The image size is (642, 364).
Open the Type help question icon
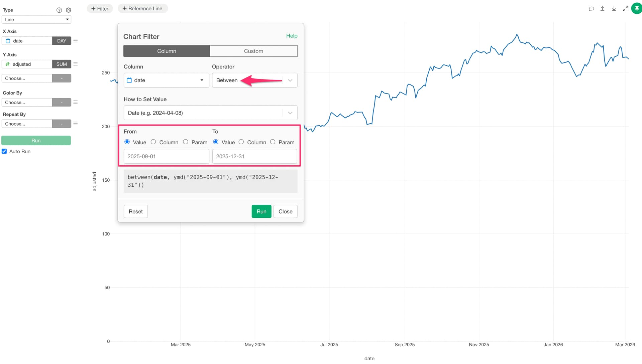pos(59,10)
